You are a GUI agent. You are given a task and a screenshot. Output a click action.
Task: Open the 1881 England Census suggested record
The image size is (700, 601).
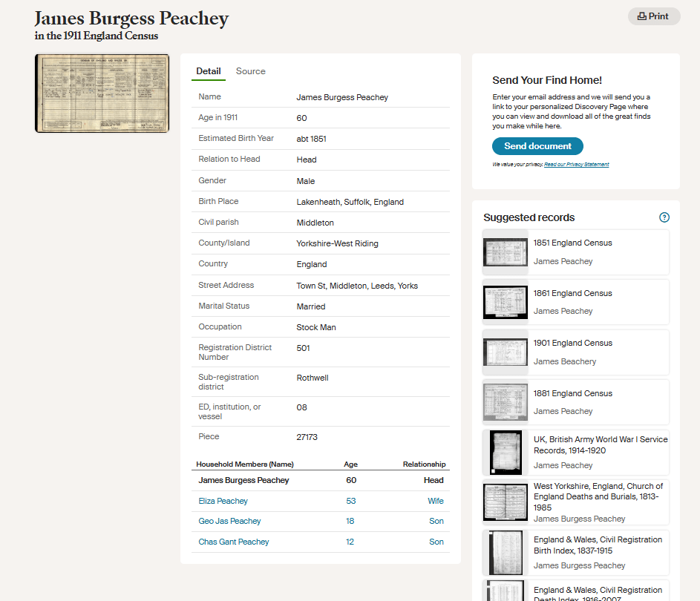[572, 393]
